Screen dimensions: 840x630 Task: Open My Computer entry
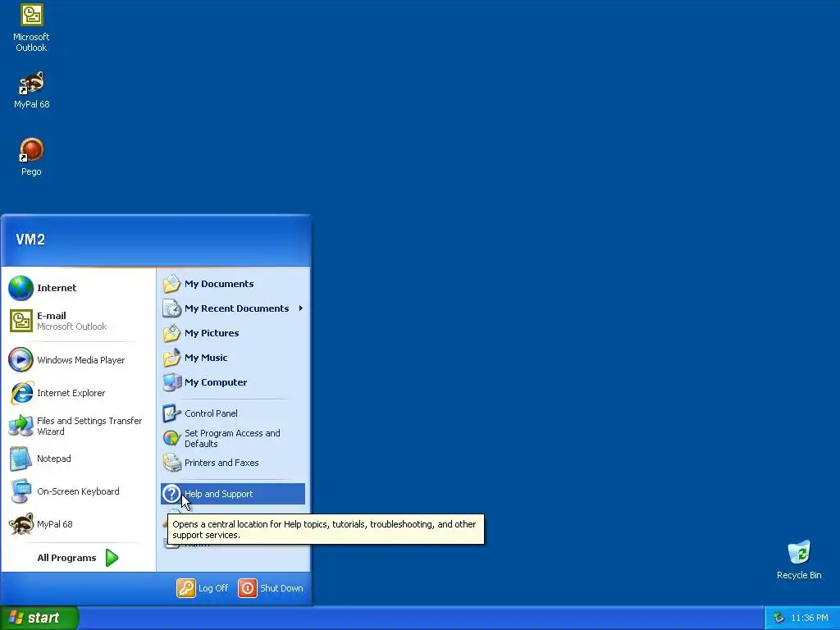pyautogui.click(x=233, y=382)
